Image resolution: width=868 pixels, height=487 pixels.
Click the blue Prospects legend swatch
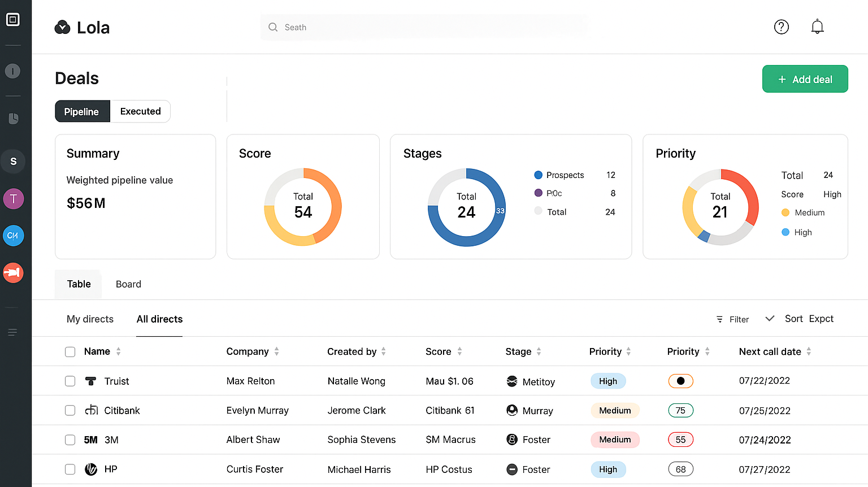(x=538, y=175)
